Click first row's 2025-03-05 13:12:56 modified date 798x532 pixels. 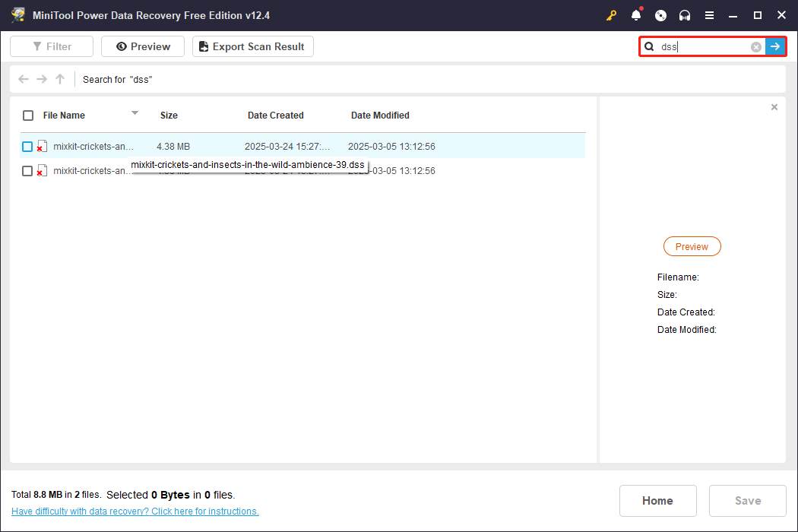(x=391, y=147)
